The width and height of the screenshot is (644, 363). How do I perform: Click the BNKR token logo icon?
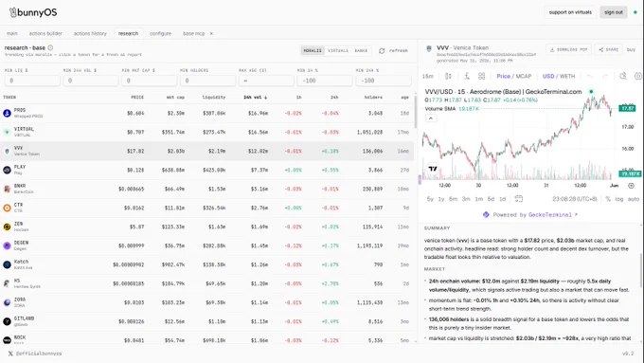[x=7, y=189]
